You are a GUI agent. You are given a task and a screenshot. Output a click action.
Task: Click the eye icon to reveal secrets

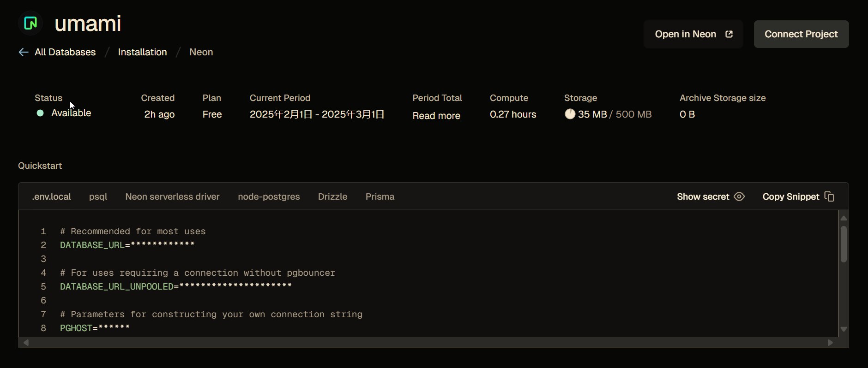[x=739, y=196]
